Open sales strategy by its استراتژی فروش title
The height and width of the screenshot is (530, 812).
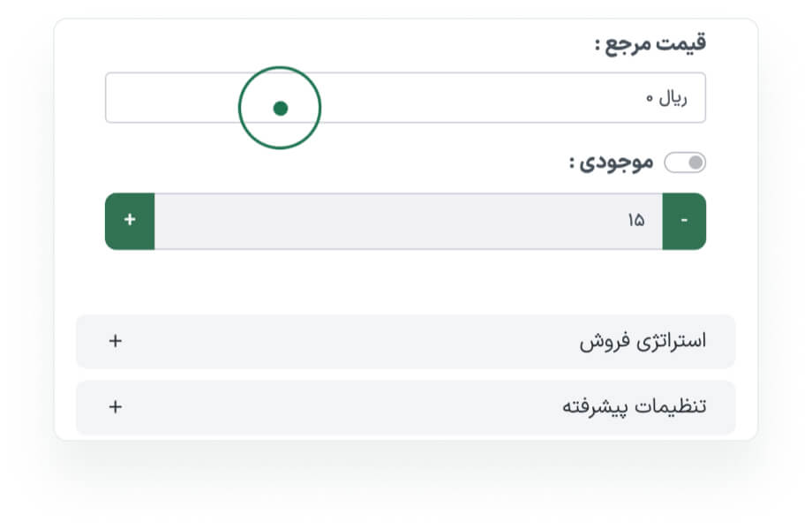(x=643, y=341)
